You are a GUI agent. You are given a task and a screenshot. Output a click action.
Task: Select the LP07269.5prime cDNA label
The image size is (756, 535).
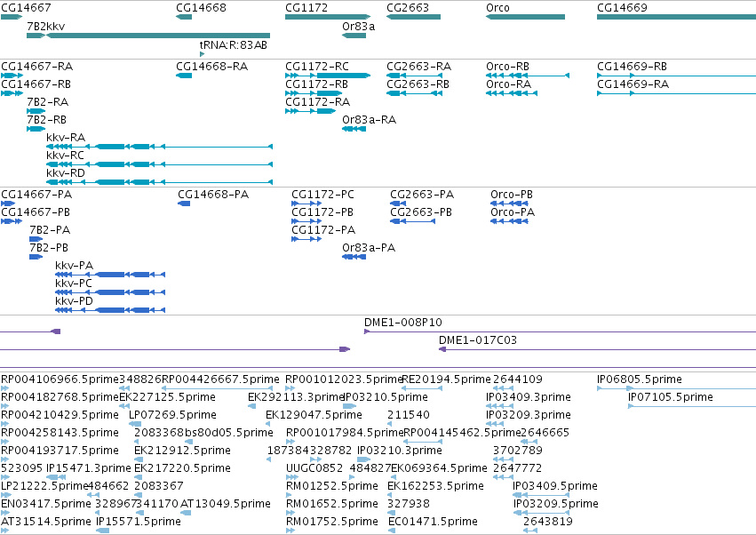(x=172, y=415)
